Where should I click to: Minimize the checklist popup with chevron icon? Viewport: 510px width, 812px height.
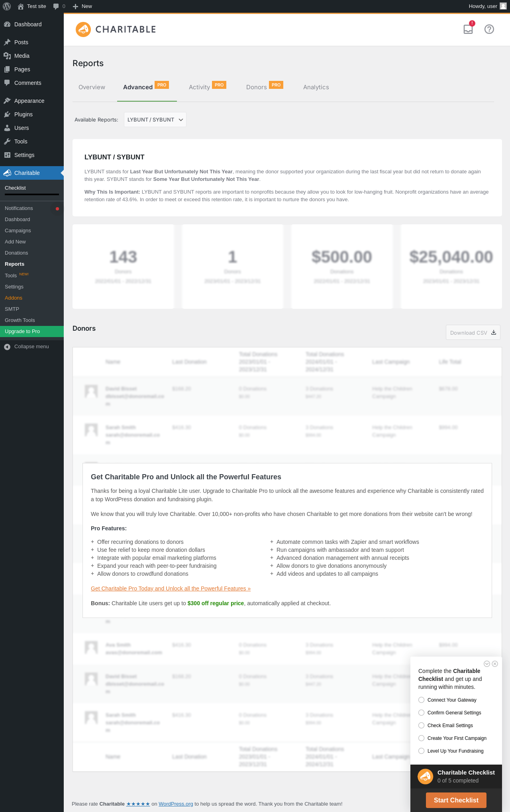[486, 664]
